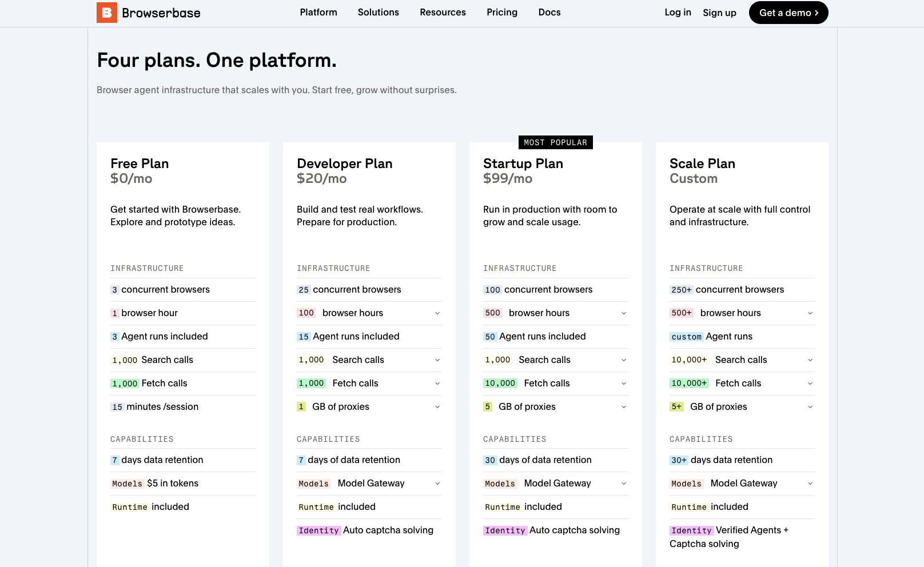Select the Developer Plan heading
Image resolution: width=924 pixels, height=567 pixels.
tap(345, 163)
